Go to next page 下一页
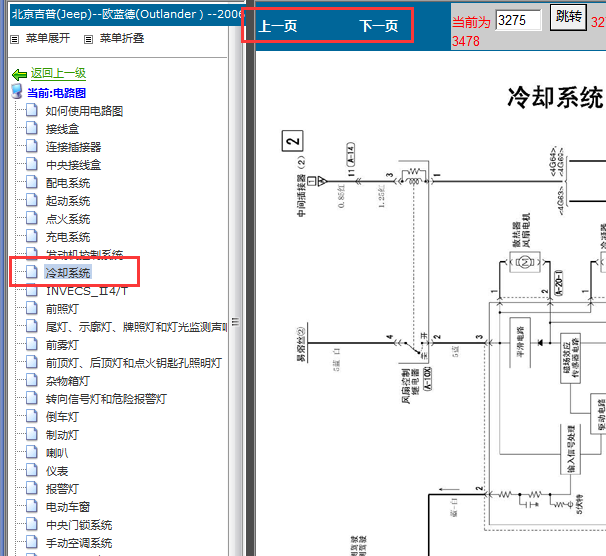The width and height of the screenshot is (606, 556). point(379,26)
